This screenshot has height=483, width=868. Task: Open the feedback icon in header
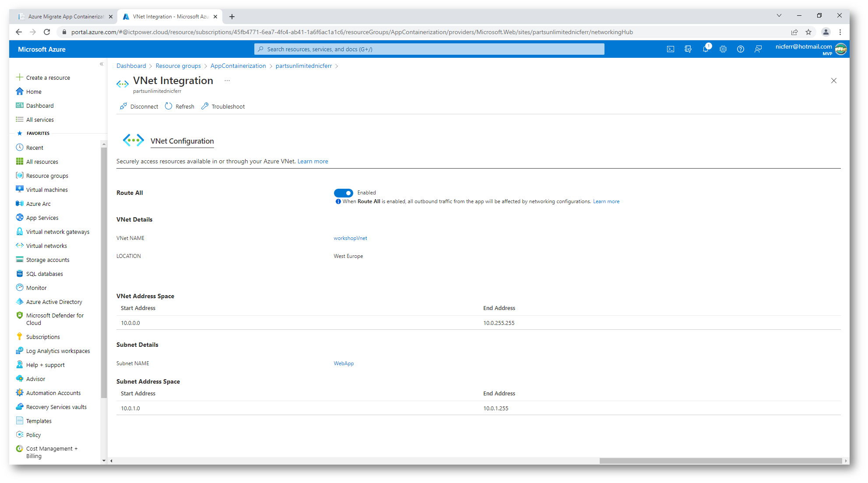pos(758,49)
